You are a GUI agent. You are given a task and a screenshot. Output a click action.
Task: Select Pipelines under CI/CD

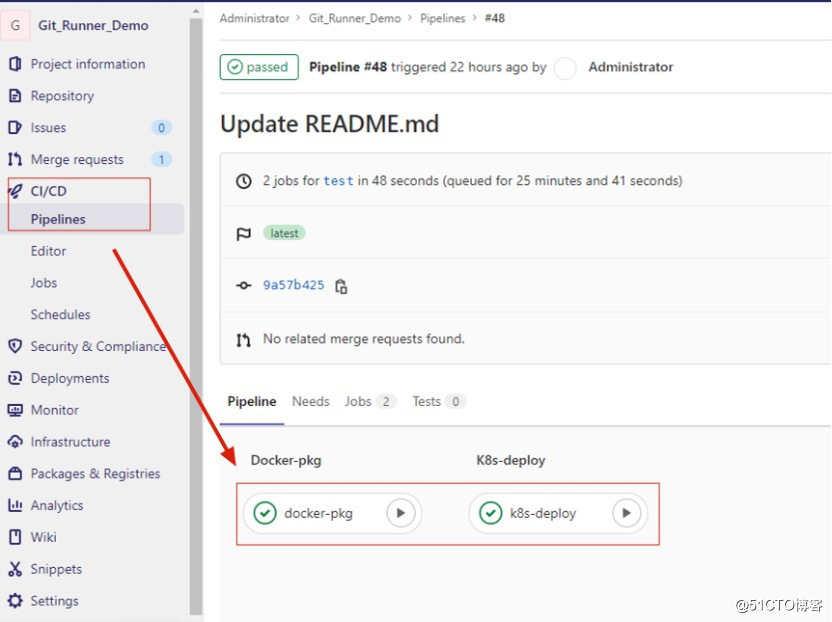pyautogui.click(x=58, y=219)
